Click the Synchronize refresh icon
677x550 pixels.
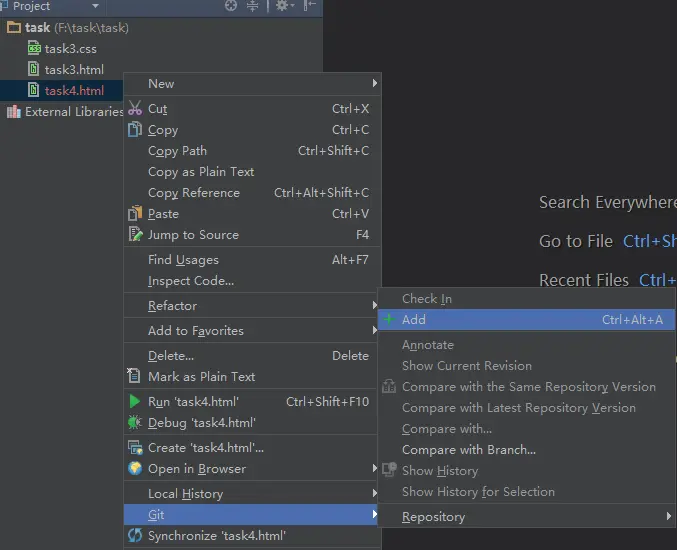pyautogui.click(x=135, y=535)
